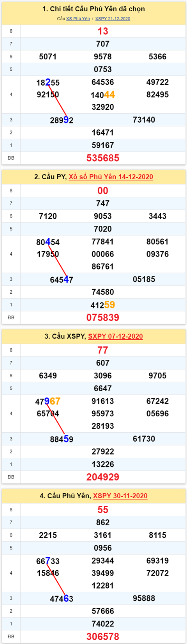This screenshot has height=644, width=187.
Task: Click the number 28992
Action: pos(62,120)
